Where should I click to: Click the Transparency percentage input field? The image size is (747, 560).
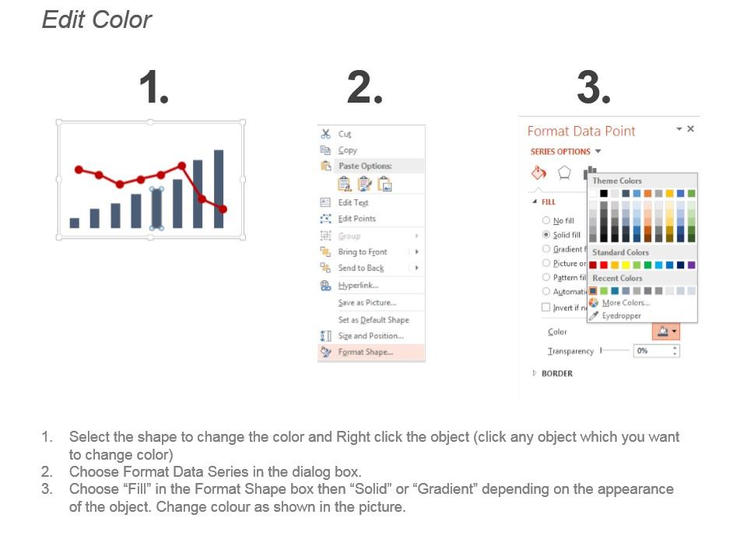pyautogui.click(x=652, y=351)
